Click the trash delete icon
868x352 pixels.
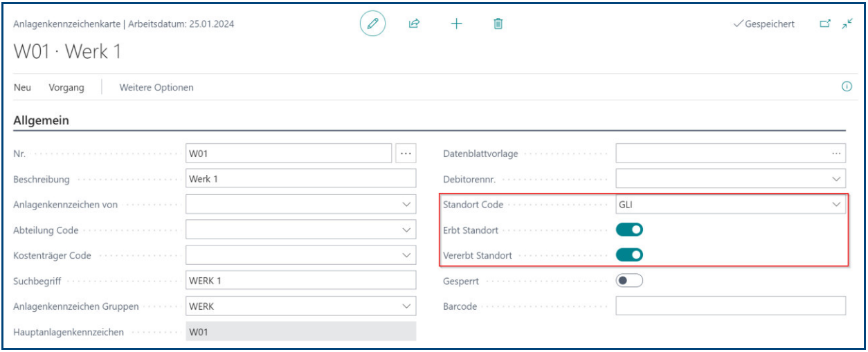(x=498, y=24)
